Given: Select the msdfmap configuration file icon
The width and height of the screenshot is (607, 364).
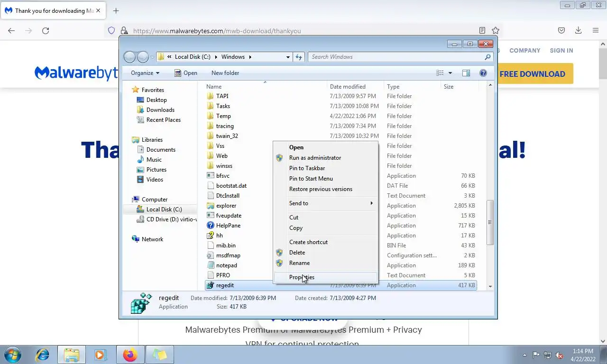Looking at the screenshot, I should click(211, 255).
